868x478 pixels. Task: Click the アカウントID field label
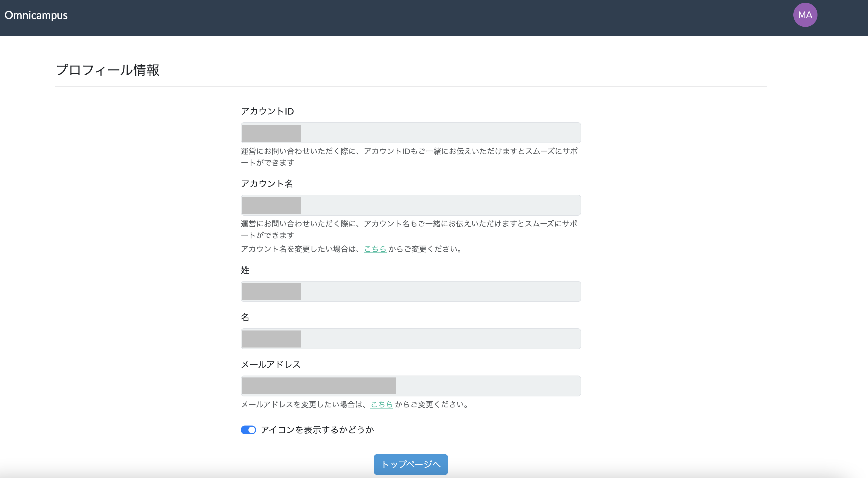[x=267, y=111]
